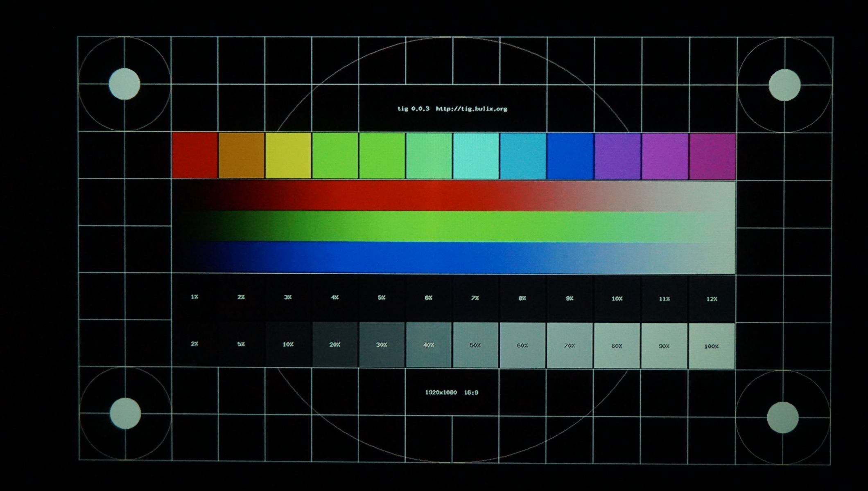The height and width of the screenshot is (491, 868).
Task: Click the sky blue color swatch
Action: [x=523, y=156]
